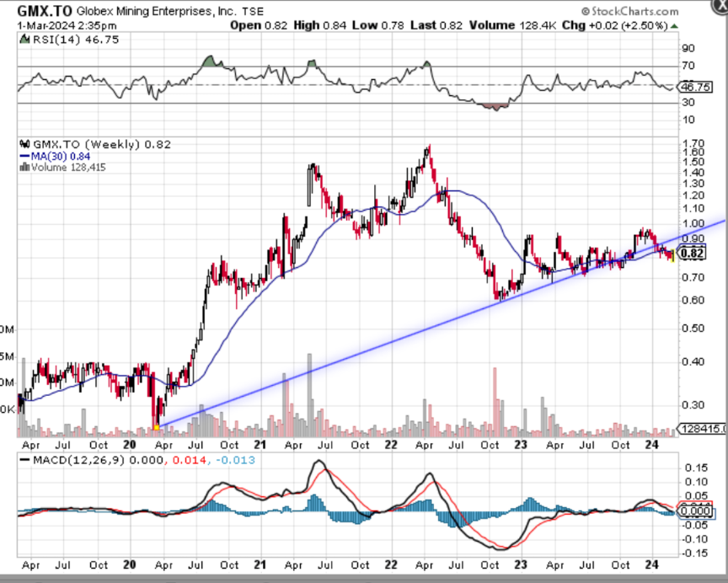Click year 21 on the price panel axis

point(260,445)
